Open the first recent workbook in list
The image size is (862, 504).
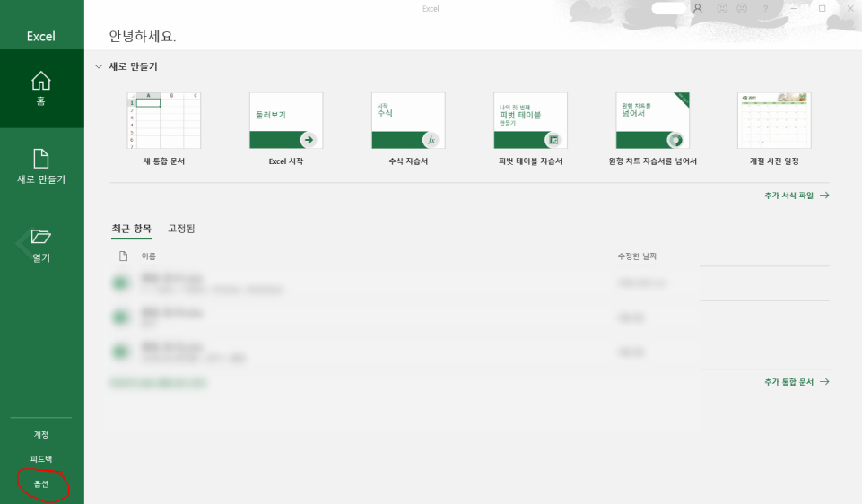click(x=470, y=283)
